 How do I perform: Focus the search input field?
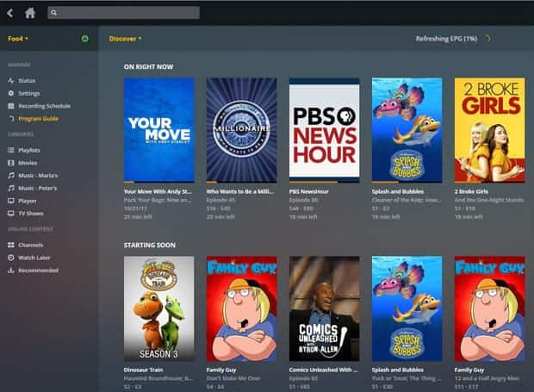click(x=123, y=13)
